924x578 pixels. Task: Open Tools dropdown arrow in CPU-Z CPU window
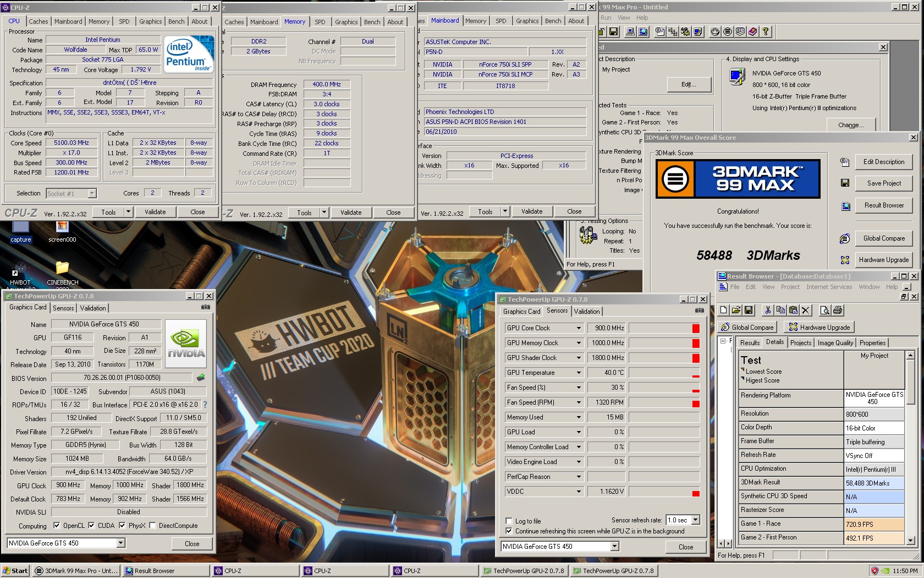tap(128, 212)
